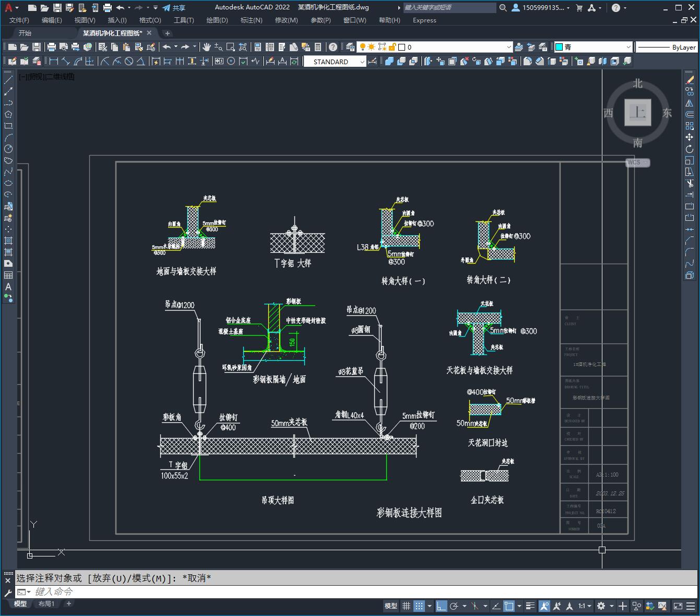
Task: Open the color control dropdown showing 青
Action: pos(628,47)
